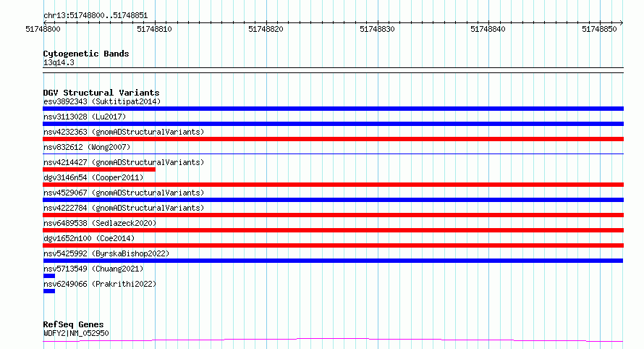Click the 51748820 ruler coordinate label

[266, 29]
